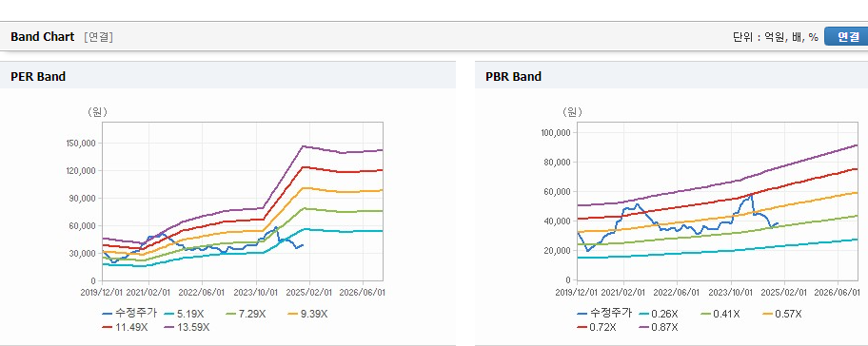Image resolution: width=868 pixels, height=346 pixels.
Task: Toggle the 0.72X legend entry
Action: tap(597, 327)
